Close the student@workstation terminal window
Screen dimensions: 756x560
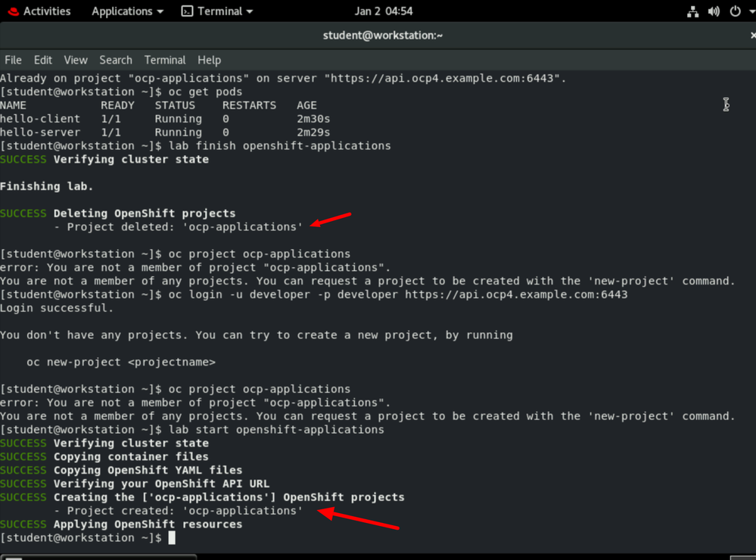(x=752, y=36)
